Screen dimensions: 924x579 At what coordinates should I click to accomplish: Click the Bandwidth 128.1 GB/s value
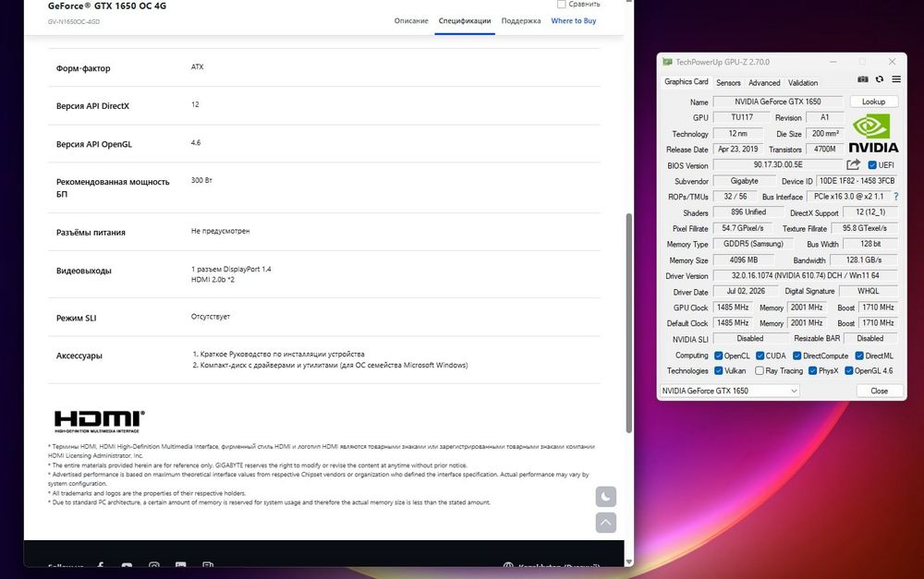click(864, 259)
